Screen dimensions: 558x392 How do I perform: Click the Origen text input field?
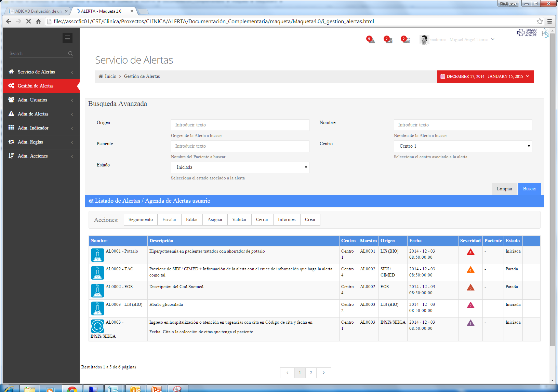(x=240, y=125)
